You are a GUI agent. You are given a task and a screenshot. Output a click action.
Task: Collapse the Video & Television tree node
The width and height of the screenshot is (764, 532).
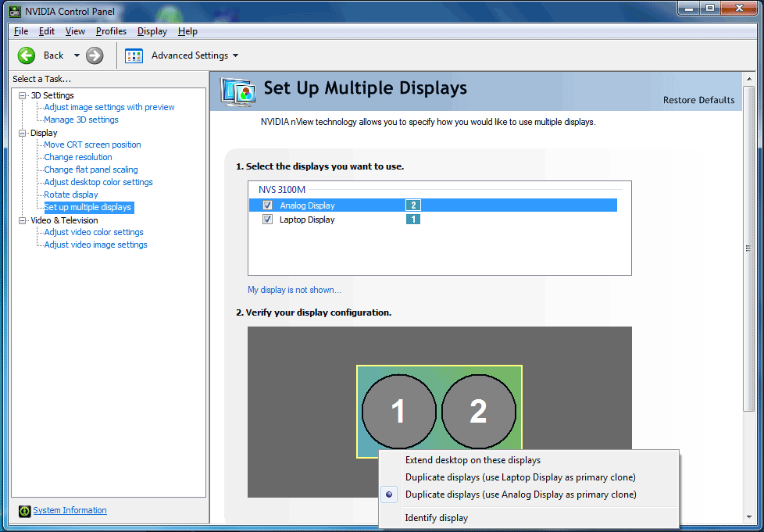22,221
